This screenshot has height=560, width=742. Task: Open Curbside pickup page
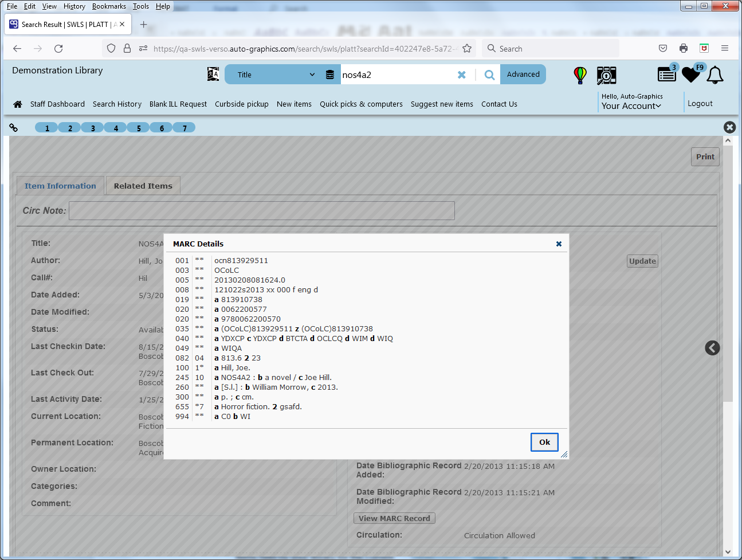pyautogui.click(x=242, y=104)
